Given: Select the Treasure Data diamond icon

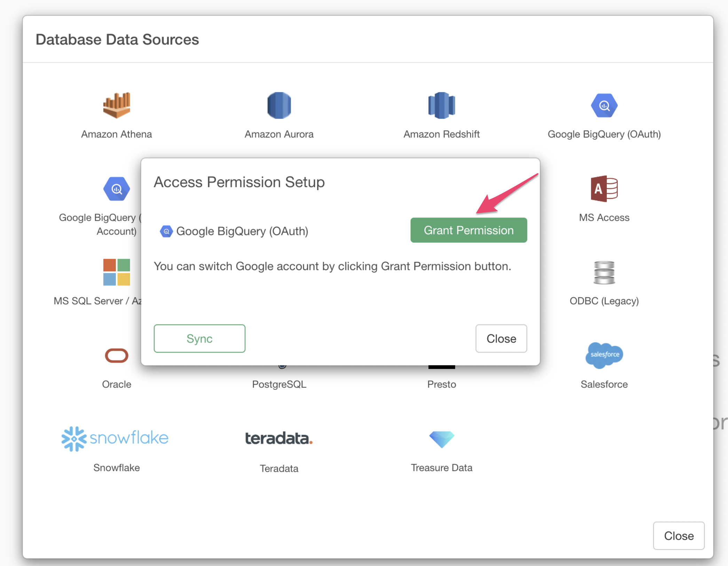Looking at the screenshot, I should [442, 439].
